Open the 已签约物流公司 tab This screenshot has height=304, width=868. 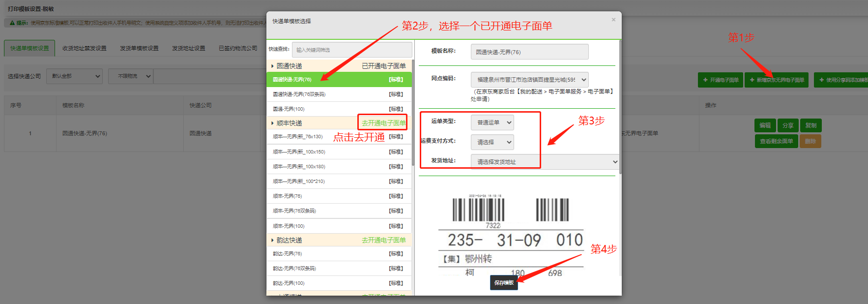(x=238, y=48)
